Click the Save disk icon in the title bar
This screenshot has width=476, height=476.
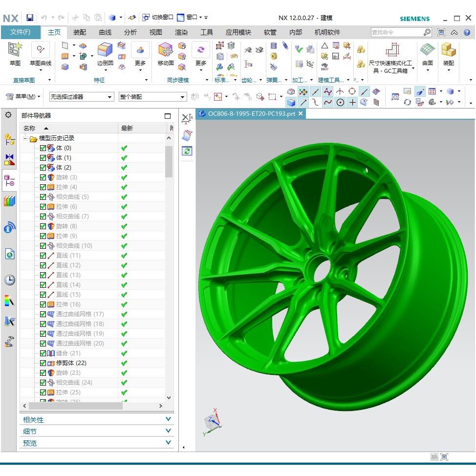[x=29, y=18]
